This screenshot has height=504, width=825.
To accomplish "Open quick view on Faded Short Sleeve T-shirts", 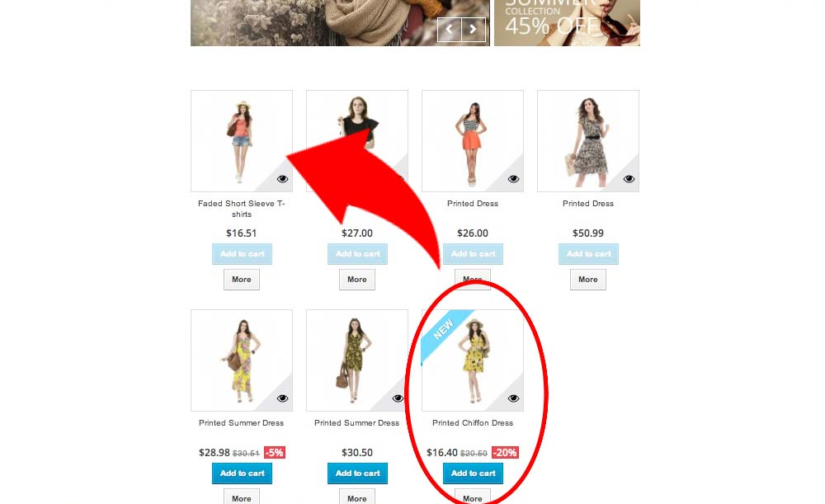I will click(x=282, y=179).
